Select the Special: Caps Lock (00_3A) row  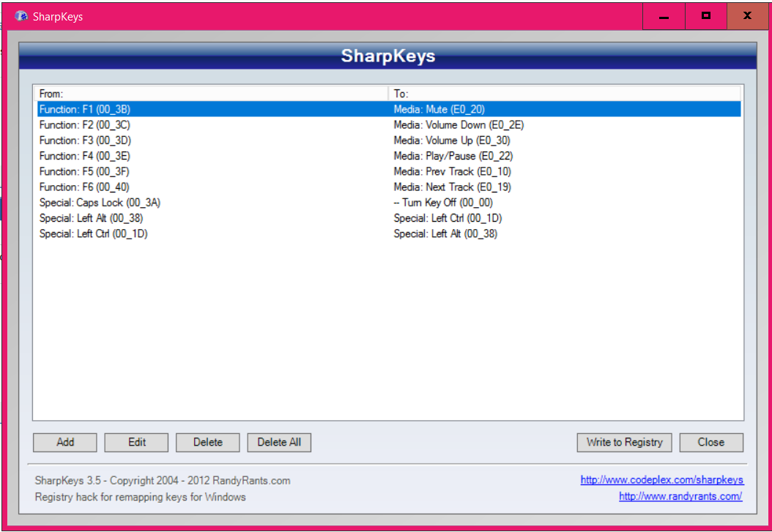(x=389, y=203)
